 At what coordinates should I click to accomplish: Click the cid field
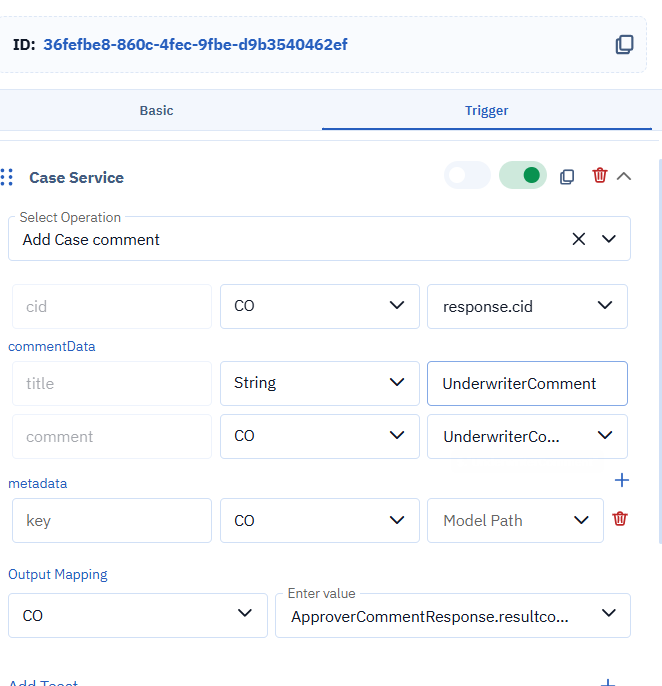112,306
